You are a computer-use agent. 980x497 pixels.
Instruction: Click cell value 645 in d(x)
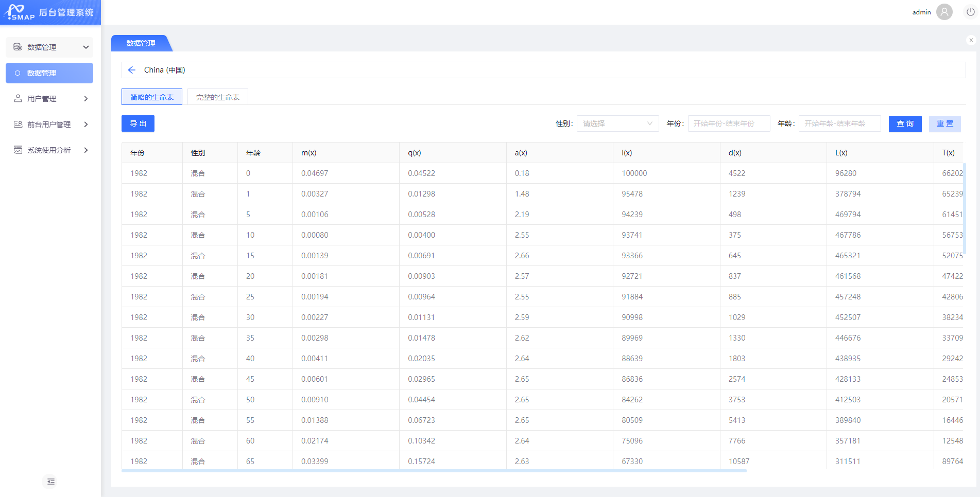(x=735, y=256)
